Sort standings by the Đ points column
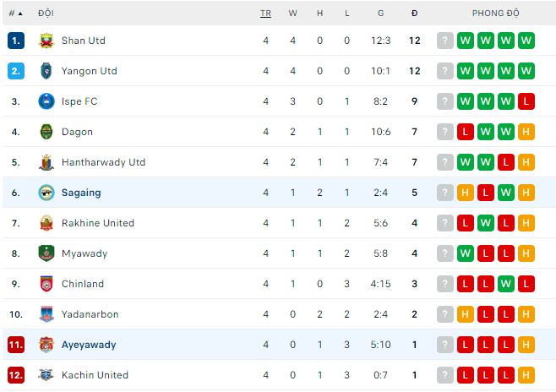Screen dimensions: 556x392 pos(414,14)
